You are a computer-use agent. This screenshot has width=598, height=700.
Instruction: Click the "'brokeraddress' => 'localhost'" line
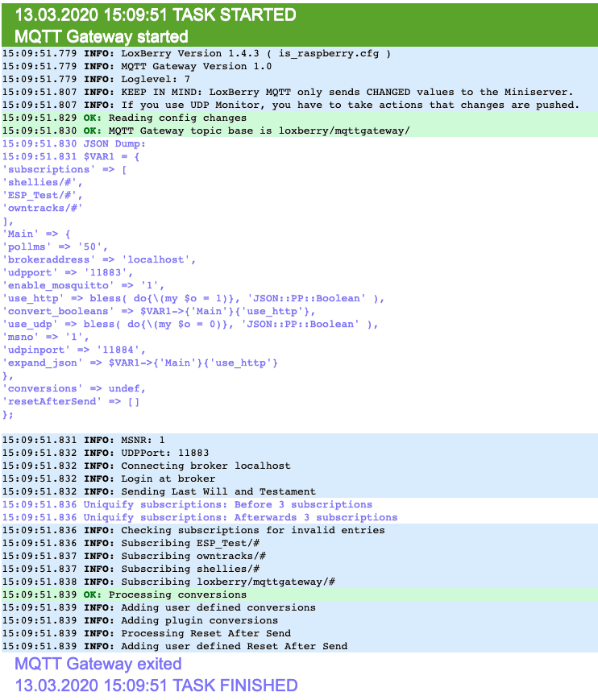point(99,260)
